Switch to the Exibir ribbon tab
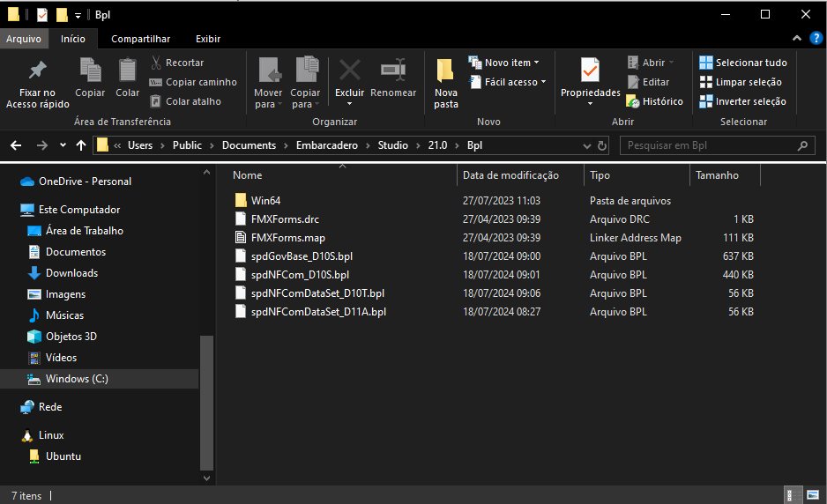Viewport: 827px width, 504px height. (x=208, y=39)
